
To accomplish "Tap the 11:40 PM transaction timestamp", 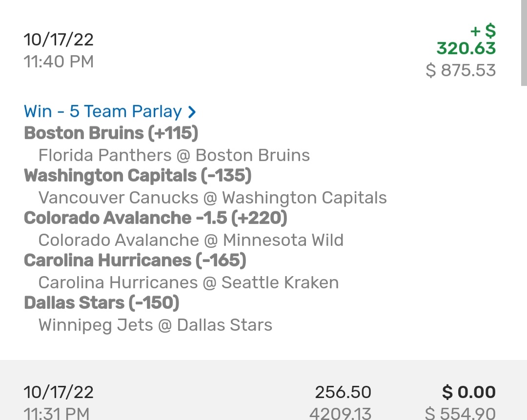I will (x=59, y=61).
